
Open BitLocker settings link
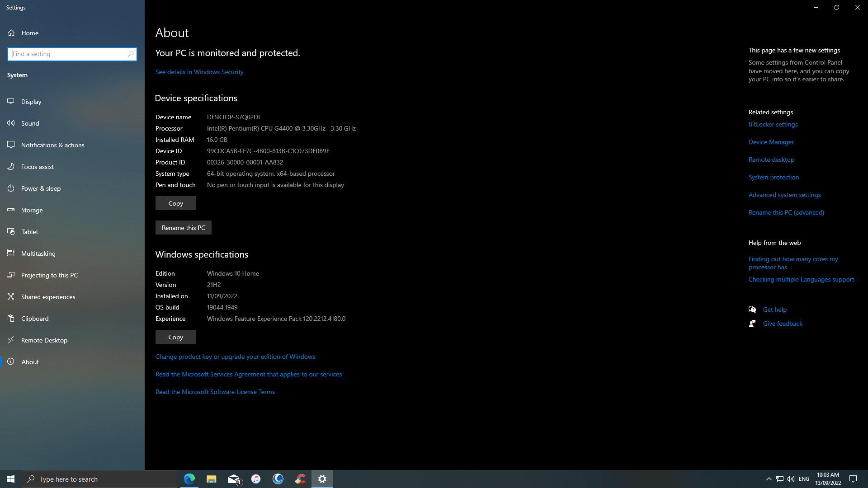(773, 124)
